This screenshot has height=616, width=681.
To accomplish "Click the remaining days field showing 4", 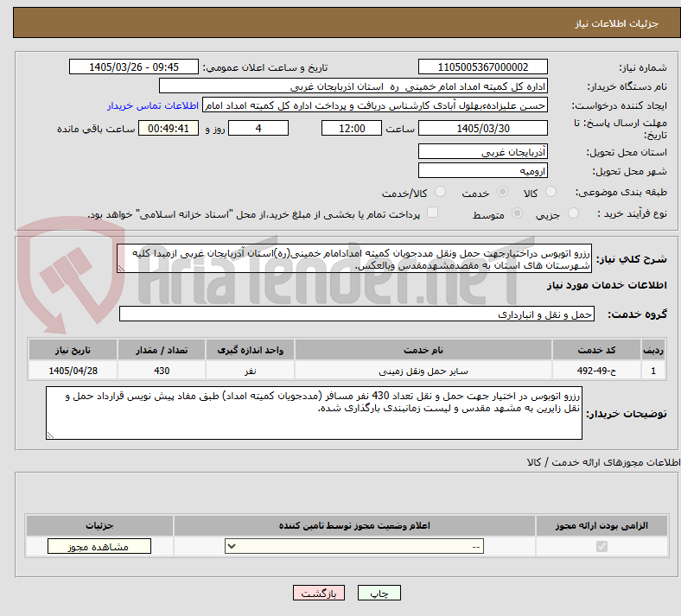I will click(x=258, y=128).
